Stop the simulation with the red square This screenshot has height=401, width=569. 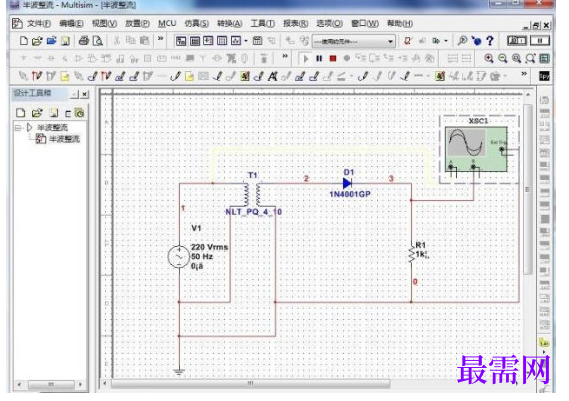coord(333,58)
